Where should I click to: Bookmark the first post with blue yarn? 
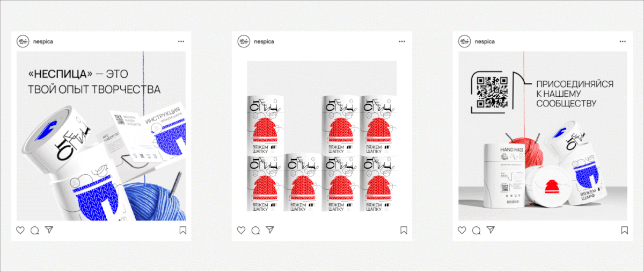click(x=182, y=230)
